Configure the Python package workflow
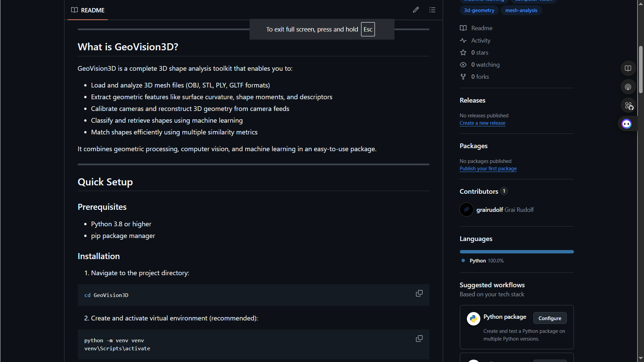 pos(550,318)
